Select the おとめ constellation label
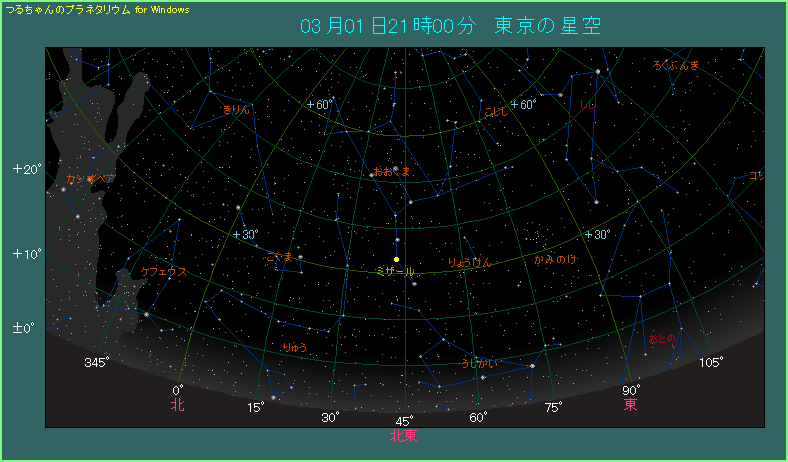 662,338
